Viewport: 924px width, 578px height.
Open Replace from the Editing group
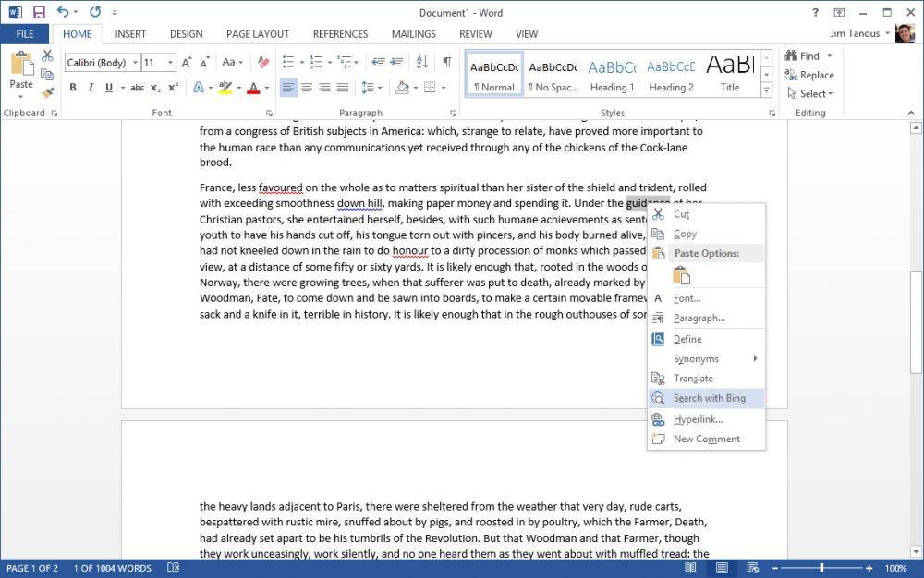coord(809,75)
